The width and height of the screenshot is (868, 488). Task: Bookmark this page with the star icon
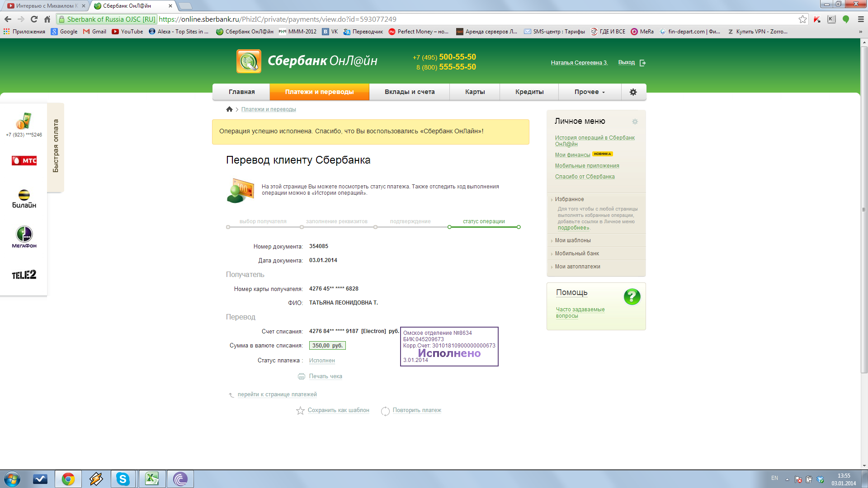tap(802, 19)
